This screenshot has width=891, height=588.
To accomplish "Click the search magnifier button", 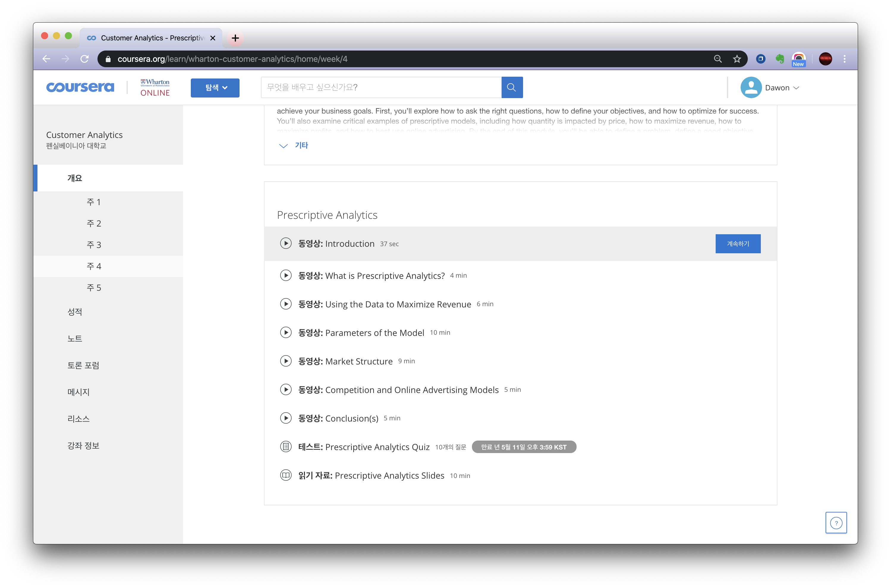I will 512,87.
